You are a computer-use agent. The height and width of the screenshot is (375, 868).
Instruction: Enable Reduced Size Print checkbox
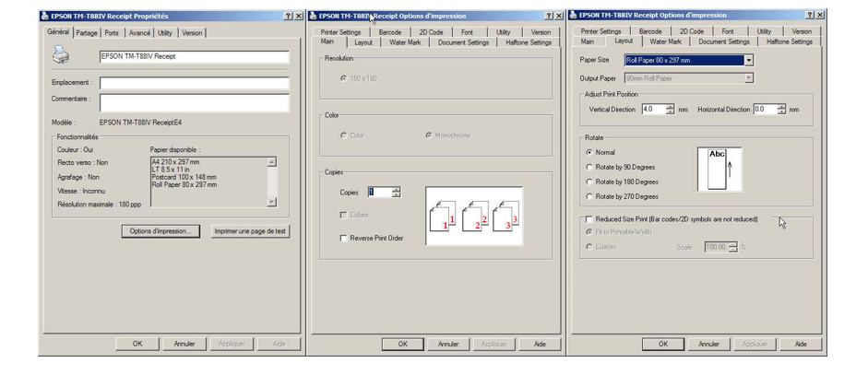click(x=589, y=219)
